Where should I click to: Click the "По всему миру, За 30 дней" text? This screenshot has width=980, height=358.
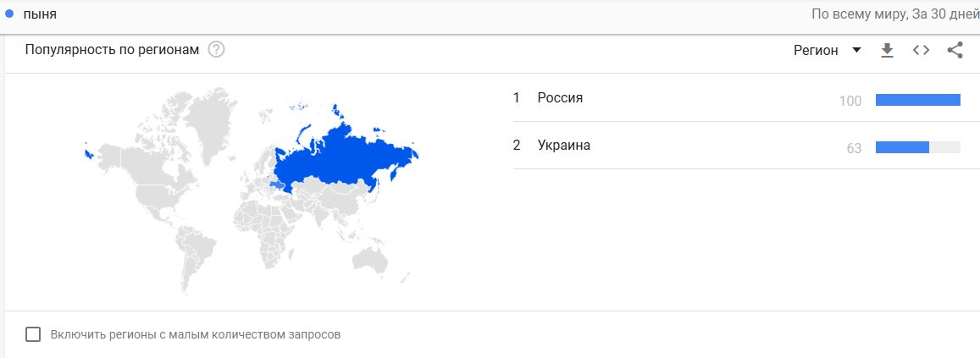pos(894,14)
